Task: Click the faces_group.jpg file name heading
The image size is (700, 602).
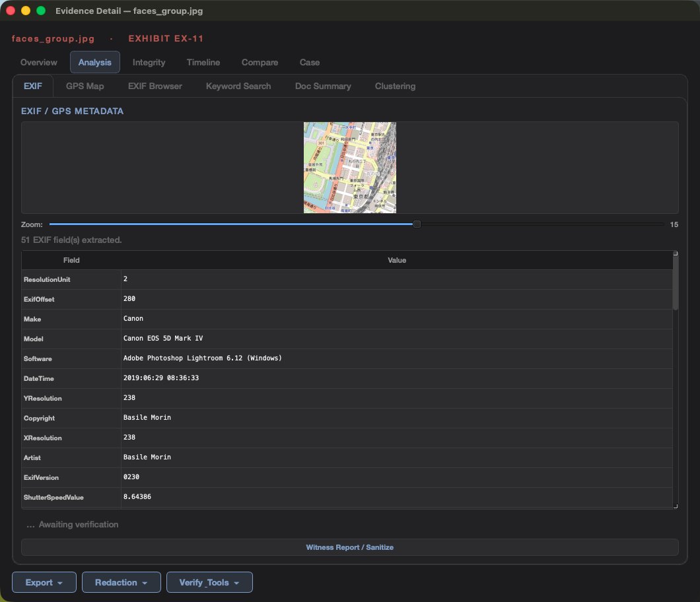Action: (x=53, y=39)
